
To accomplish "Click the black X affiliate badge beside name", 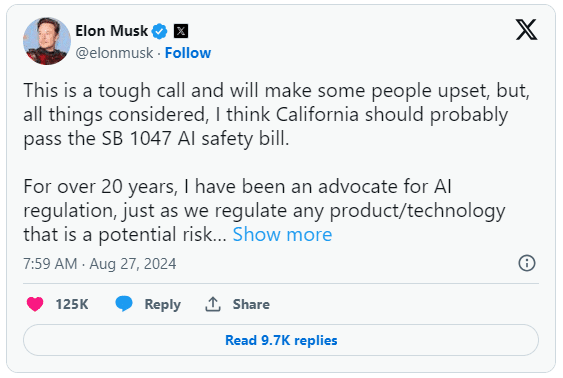I will pos(181,31).
